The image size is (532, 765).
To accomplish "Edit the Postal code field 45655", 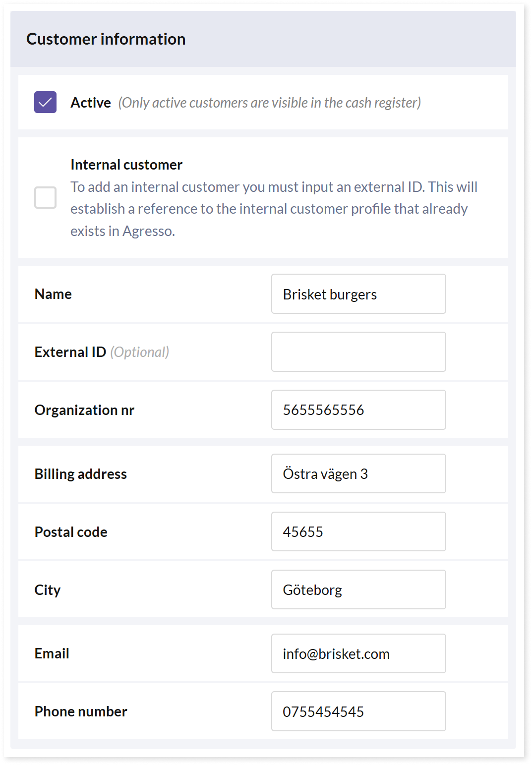I will [358, 531].
